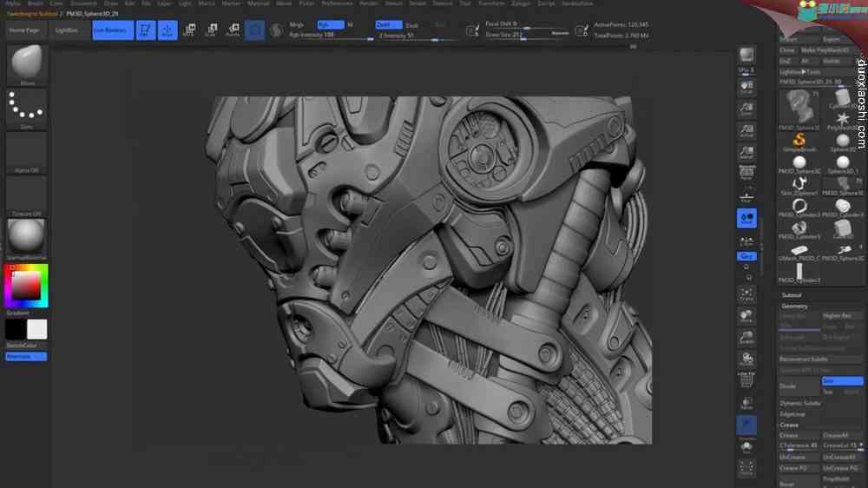
Task: Adjust the Z Intensity slider
Action: coord(418,36)
